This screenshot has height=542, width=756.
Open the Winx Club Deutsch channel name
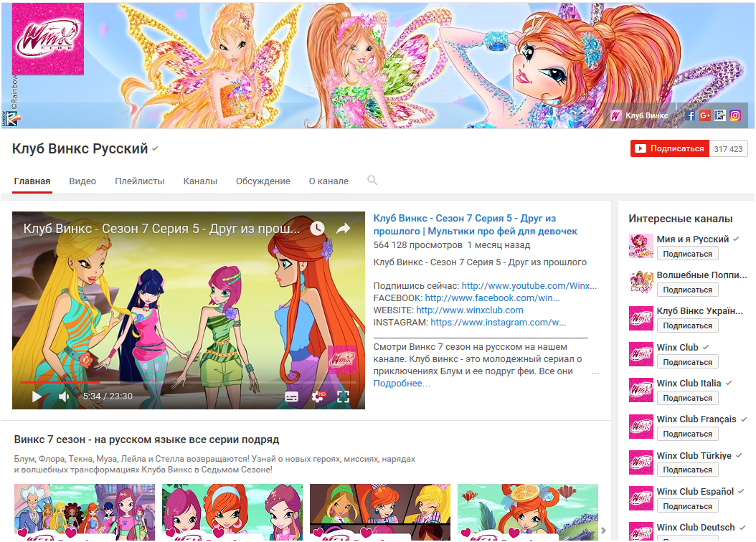[x=696, y=528]
